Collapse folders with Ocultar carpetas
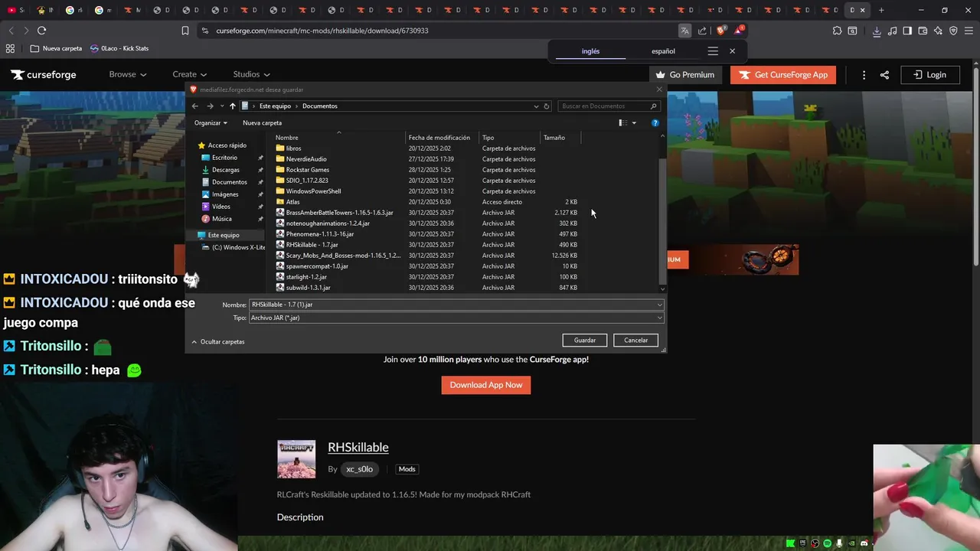 217,342
